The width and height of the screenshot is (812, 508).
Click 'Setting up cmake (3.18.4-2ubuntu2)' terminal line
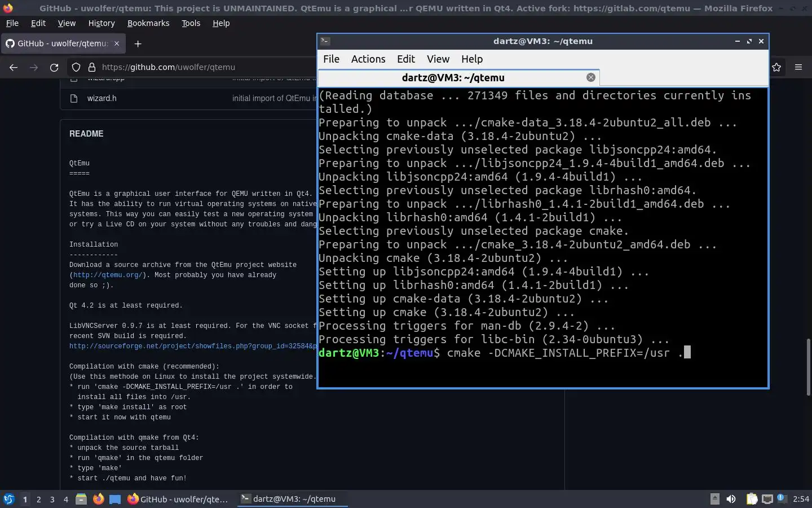(x=447, y=312)
